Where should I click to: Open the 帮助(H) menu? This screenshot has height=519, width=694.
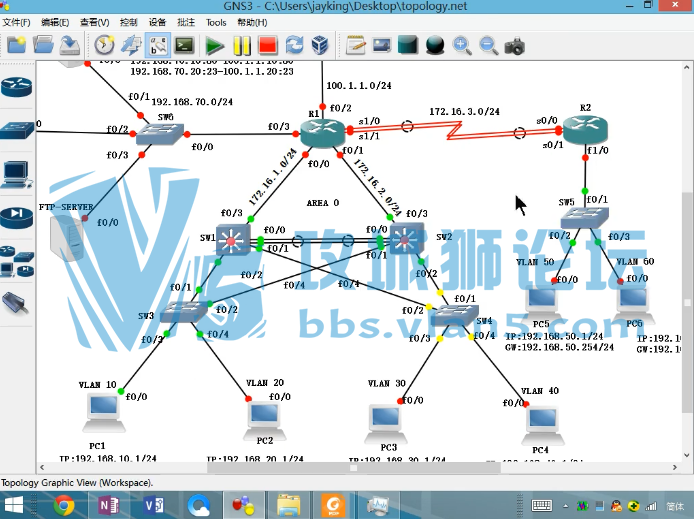pyautogui.click(x=252, y=23)
